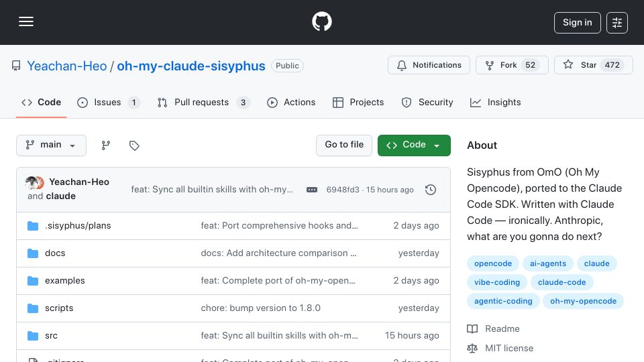Open commit author Yeachan-Heo name link

79,182
